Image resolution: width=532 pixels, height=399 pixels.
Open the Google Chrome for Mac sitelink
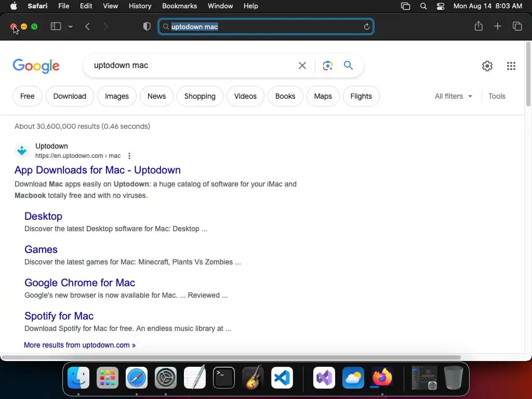point(79,283)
